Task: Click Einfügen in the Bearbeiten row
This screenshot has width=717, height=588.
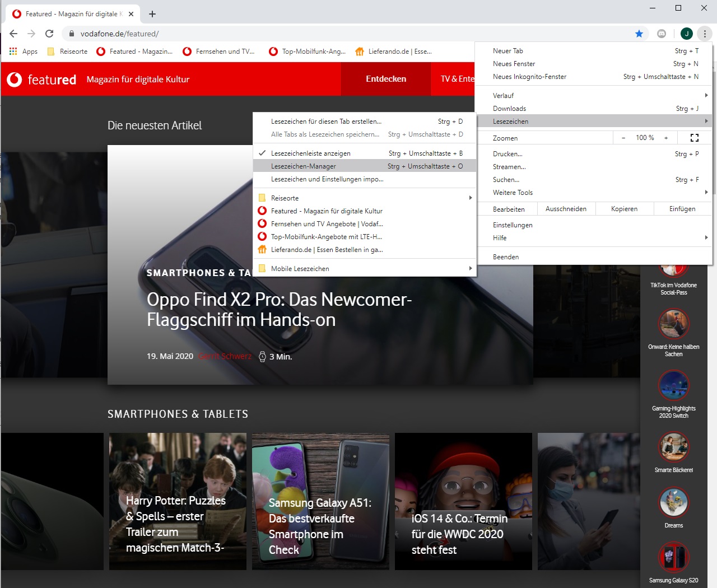Action: 682,209
